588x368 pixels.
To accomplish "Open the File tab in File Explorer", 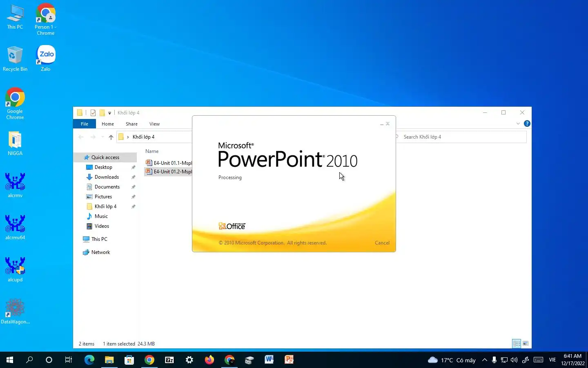I will [85, 124].
